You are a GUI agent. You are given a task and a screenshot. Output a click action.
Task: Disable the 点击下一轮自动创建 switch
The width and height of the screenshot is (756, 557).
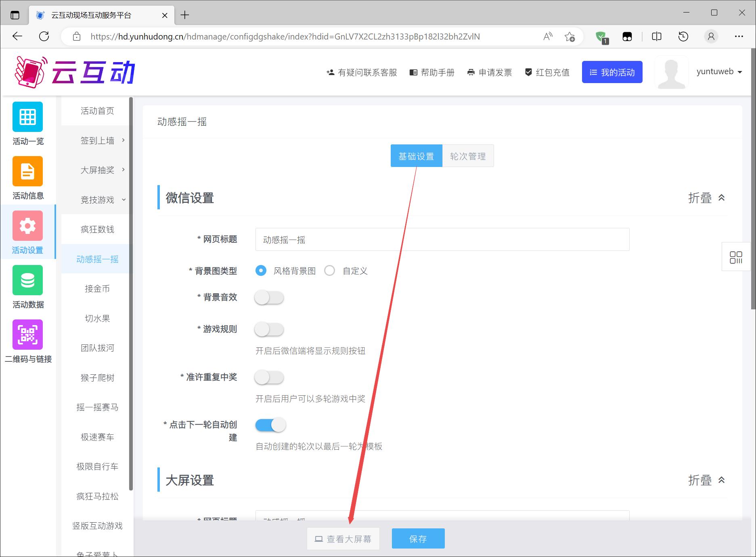pyautogui.click(x=270, y=425)
